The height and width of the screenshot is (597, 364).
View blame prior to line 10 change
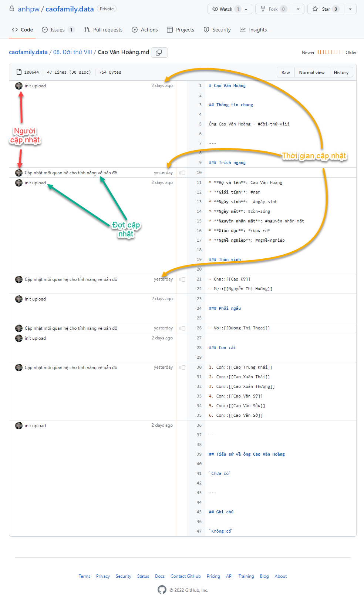point(182,173)
